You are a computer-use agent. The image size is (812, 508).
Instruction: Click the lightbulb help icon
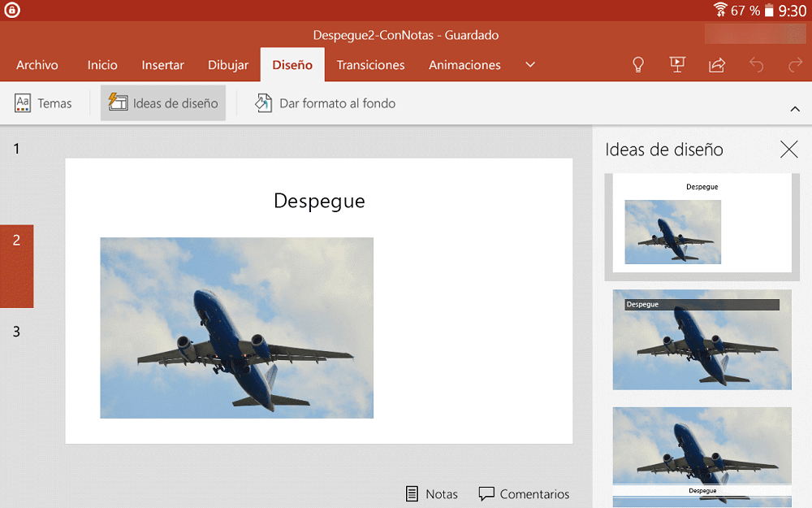click(x=638, y=64)
